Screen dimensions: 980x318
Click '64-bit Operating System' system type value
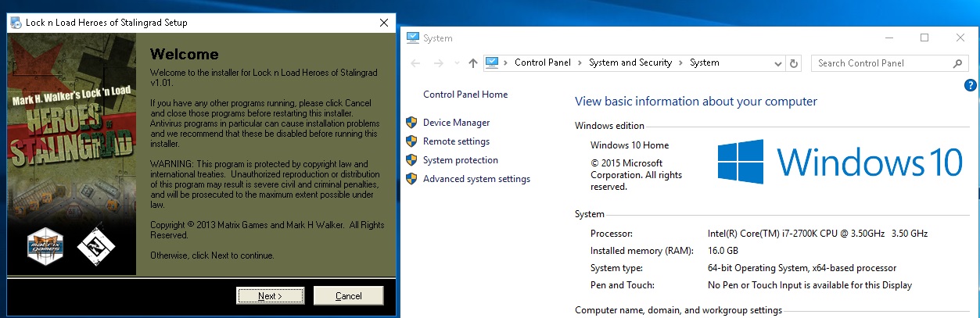tap(802, 268)
